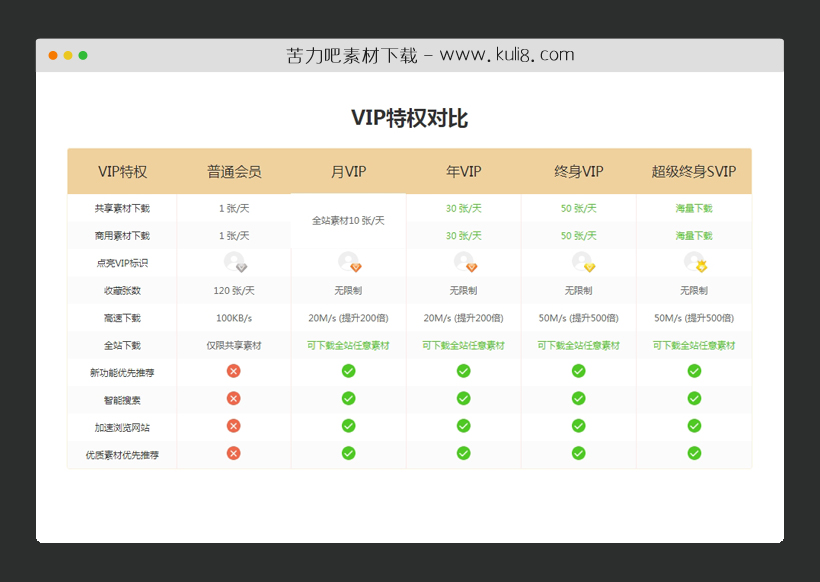Select the 超级终身SVIP column header
The image size is (820, 582).
[x=694, y=171]
